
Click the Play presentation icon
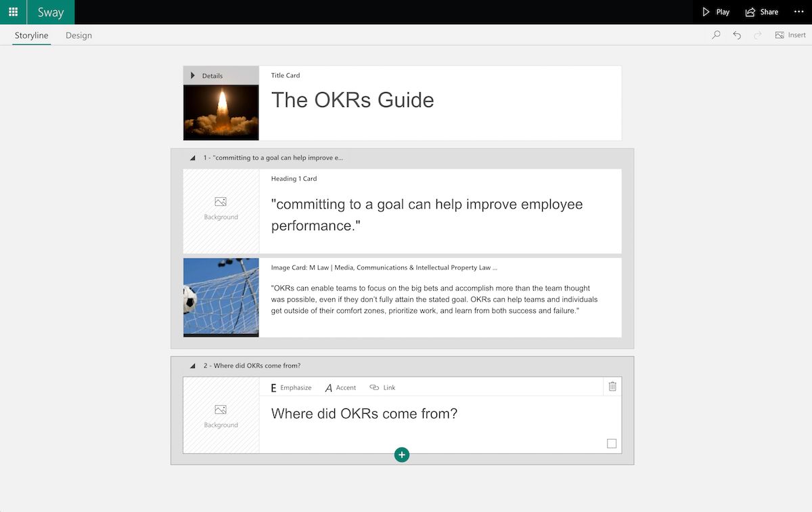tap(715, 12)
